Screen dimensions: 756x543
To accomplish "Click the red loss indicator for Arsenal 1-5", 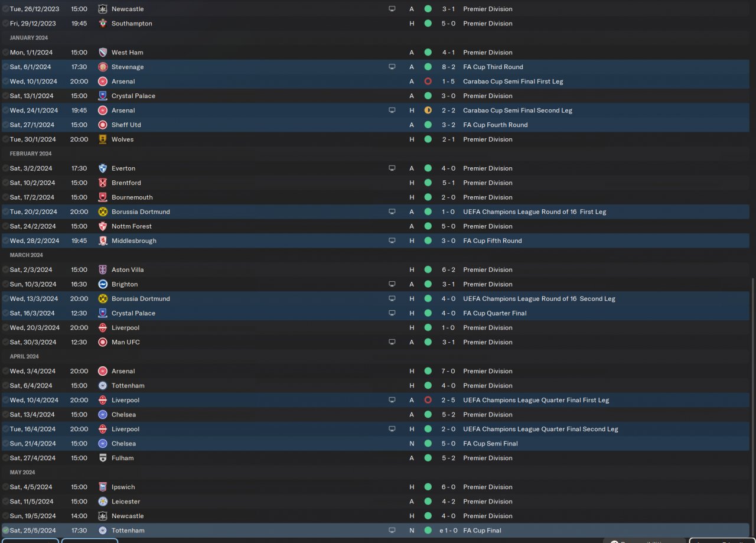I will tap(428, 82).
